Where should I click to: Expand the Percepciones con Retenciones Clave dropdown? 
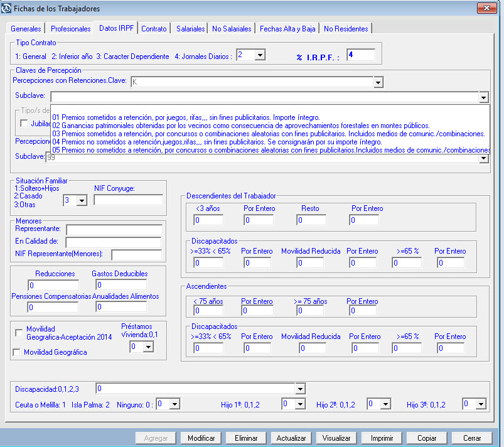pyautogui.click(x=378, y=82)
